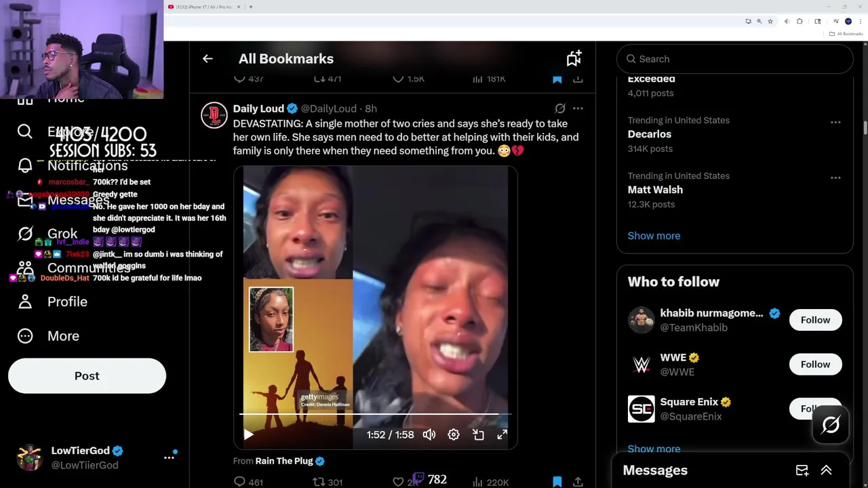Open the video settings gear
The width and height of the screenshot is (868, 488).
[x=454, y=434]
